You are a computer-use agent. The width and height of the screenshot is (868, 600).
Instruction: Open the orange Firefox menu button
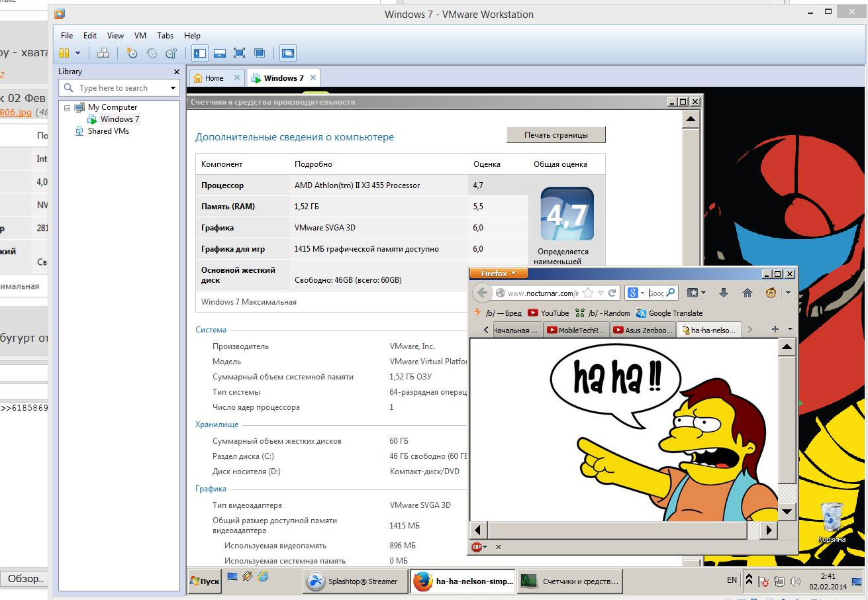coord(498,274)
